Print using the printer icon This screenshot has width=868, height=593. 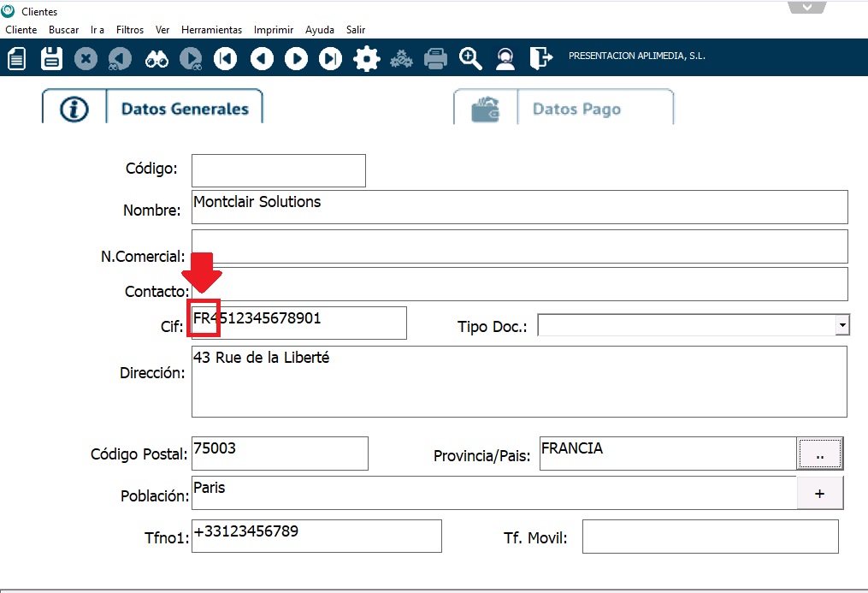436,59
